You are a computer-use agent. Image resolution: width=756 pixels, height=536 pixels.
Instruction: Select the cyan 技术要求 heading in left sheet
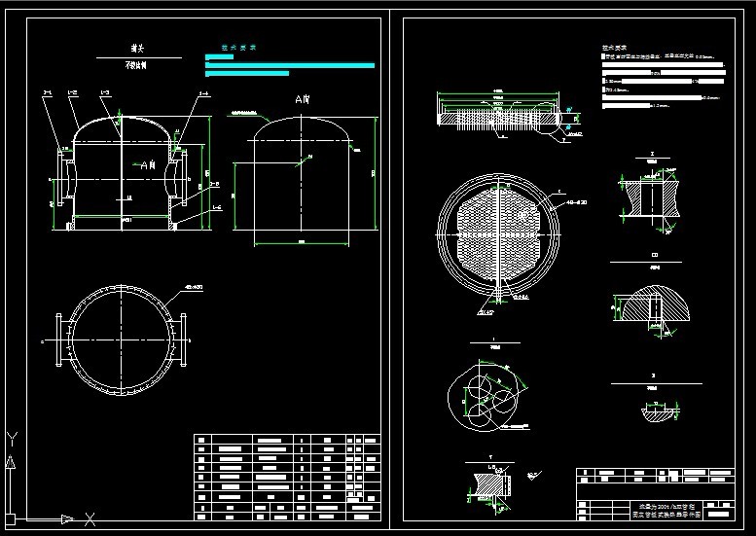click(238, 48)
